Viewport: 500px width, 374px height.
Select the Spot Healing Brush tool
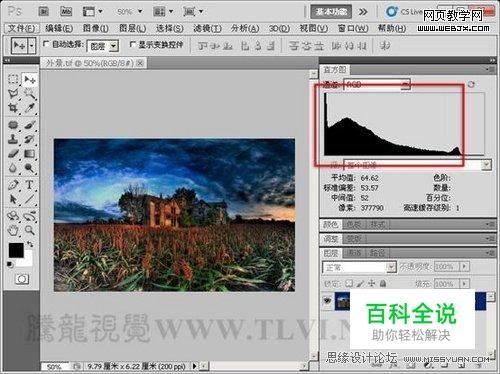click(x=13, y=125)
